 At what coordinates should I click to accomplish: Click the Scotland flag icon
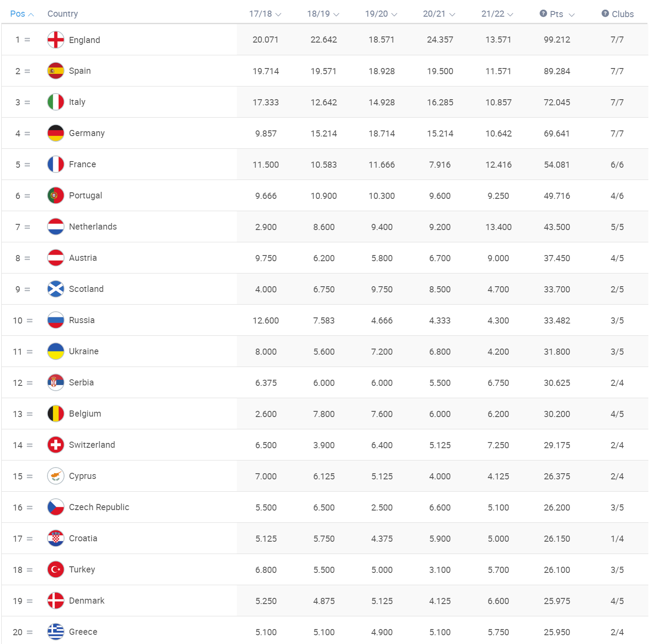point(56,289)
